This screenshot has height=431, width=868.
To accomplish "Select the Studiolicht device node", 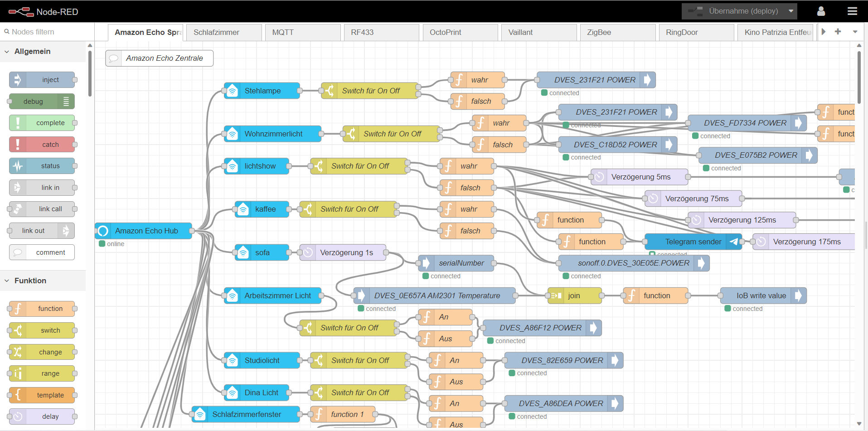I will [262, 360].
